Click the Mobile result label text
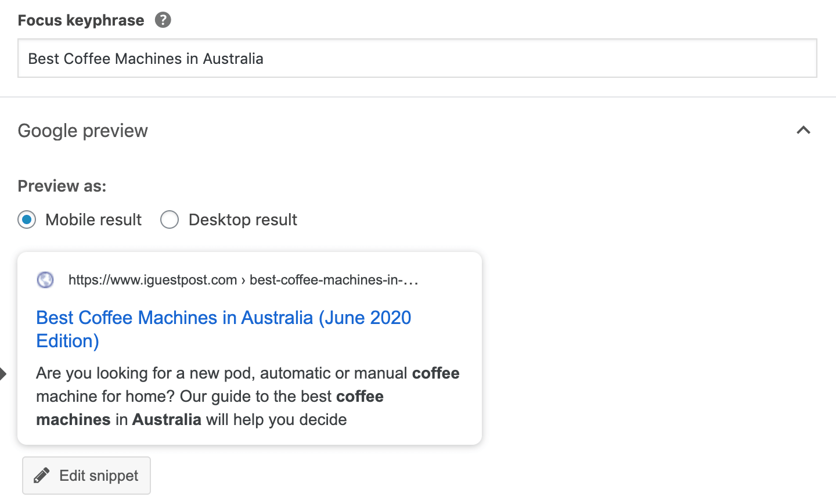Image resolution: width=836 pixels, height=504 pixels. pos(93,220)
